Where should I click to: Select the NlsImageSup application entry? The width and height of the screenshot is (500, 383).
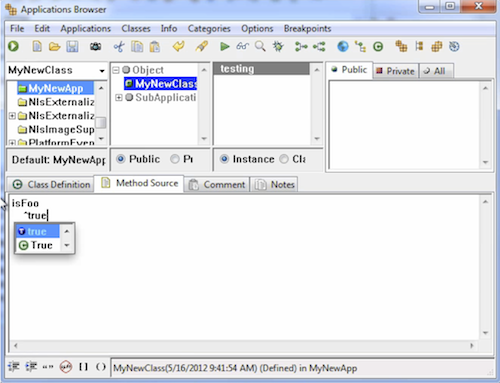[56, 129]
